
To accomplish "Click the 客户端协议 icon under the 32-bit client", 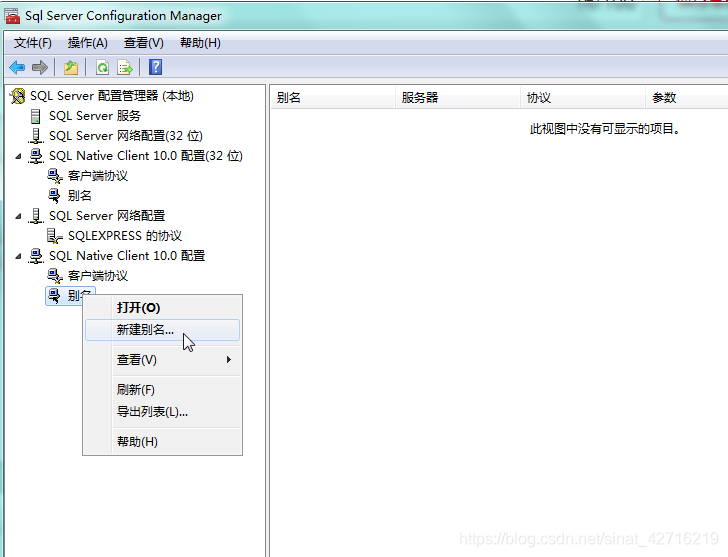I will (55, 176).
